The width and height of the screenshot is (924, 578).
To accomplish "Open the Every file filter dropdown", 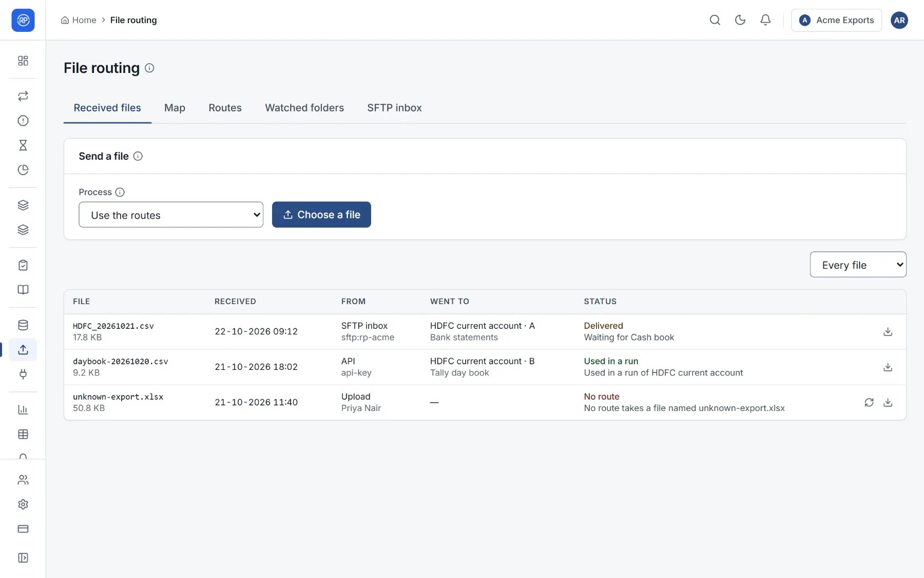I will coord(858,265).
